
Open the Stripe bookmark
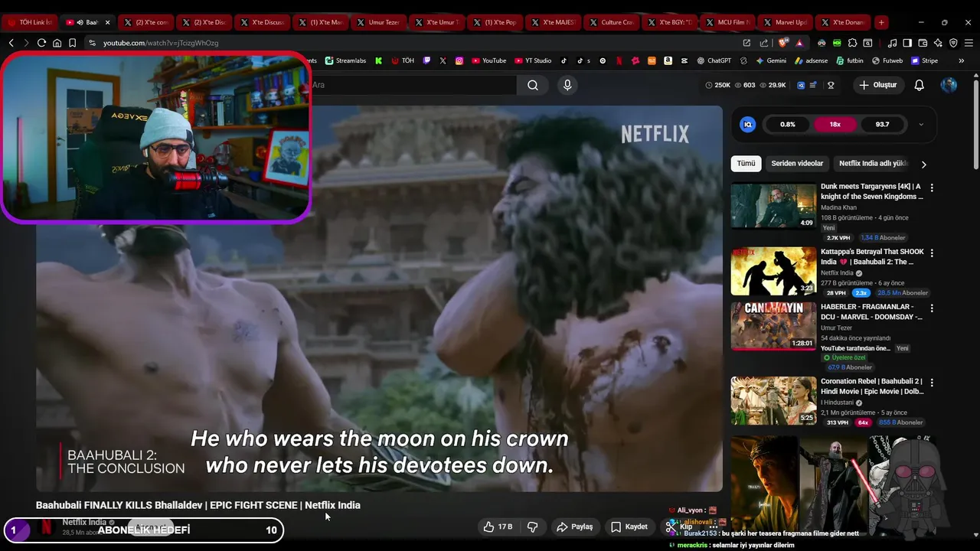coord(925,60)
